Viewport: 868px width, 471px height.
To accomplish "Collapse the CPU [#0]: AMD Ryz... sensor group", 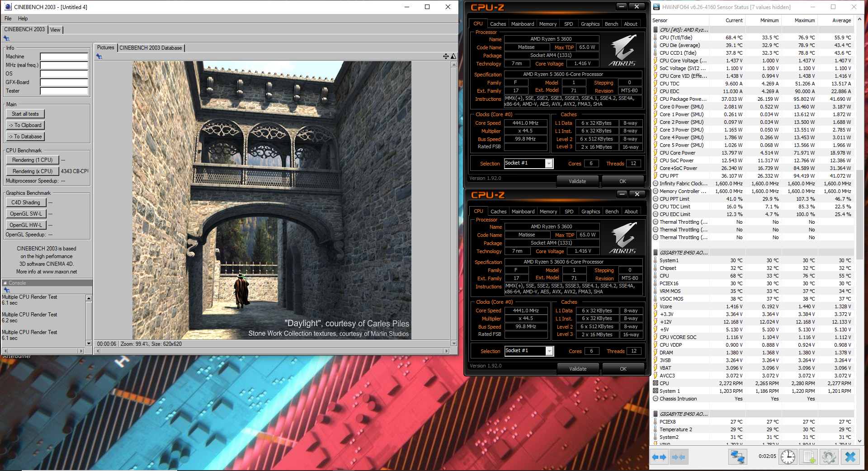I will pos(656,30).
